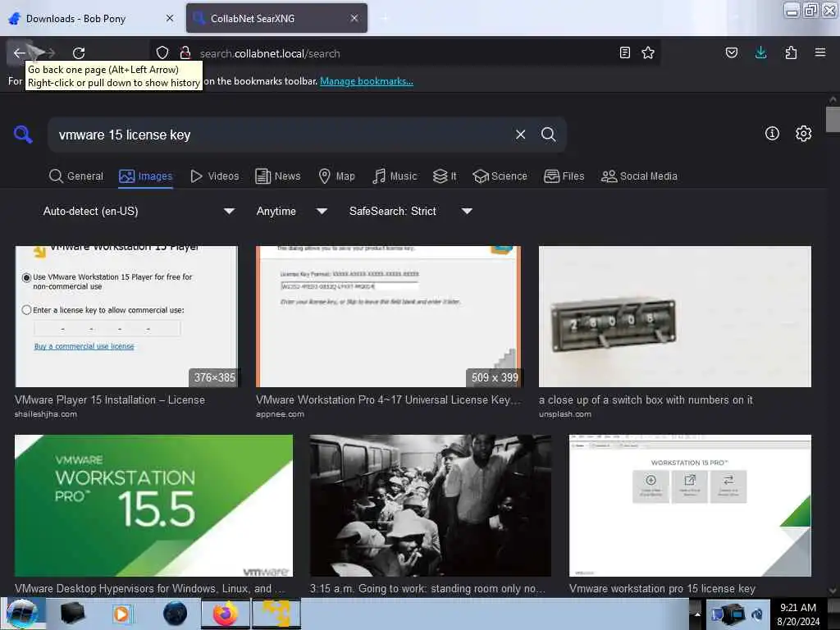The image size is (840, 630).
Task: Click the vertical page scrollbar thumb
Action: (x=833, y=119)
